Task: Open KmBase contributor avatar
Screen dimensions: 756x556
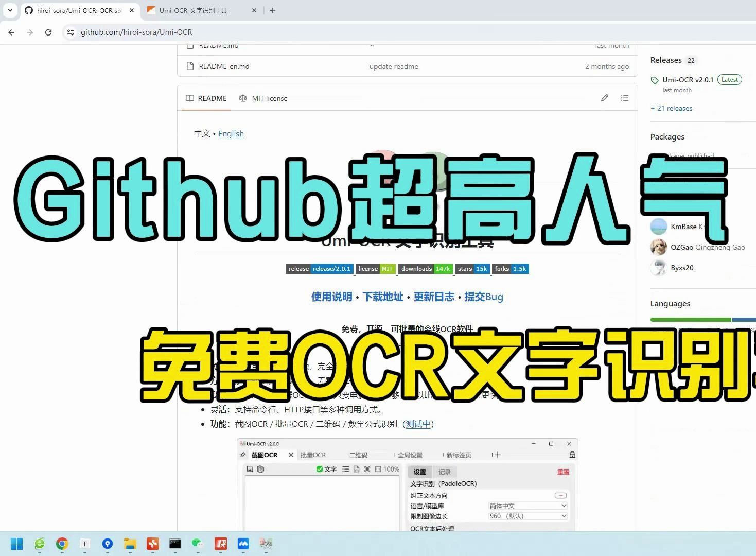Action: click(659, 227)
